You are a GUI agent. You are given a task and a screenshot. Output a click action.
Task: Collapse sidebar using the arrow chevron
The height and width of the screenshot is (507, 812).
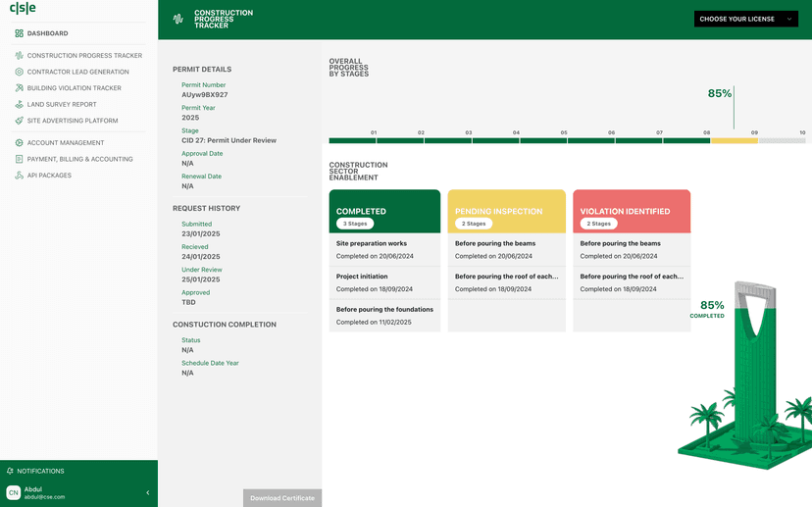pos(147,492)
